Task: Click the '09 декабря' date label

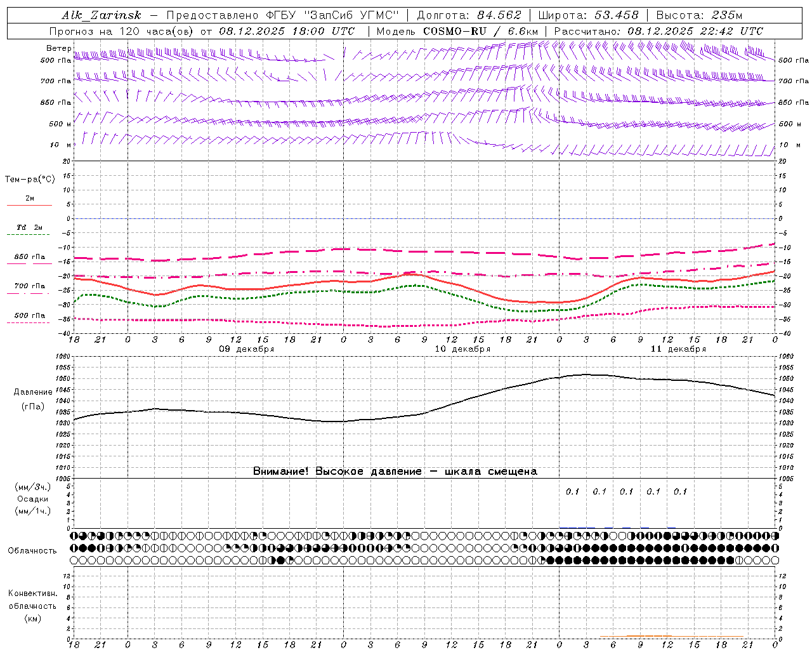Action: pyautogui.click(x=247, y=349)
